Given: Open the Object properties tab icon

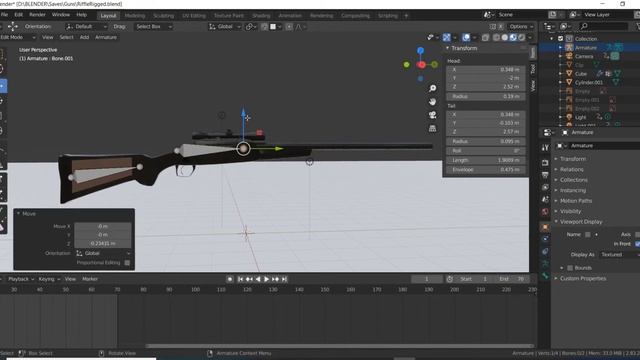Looking at the screenshot, I should pos(545,227).
